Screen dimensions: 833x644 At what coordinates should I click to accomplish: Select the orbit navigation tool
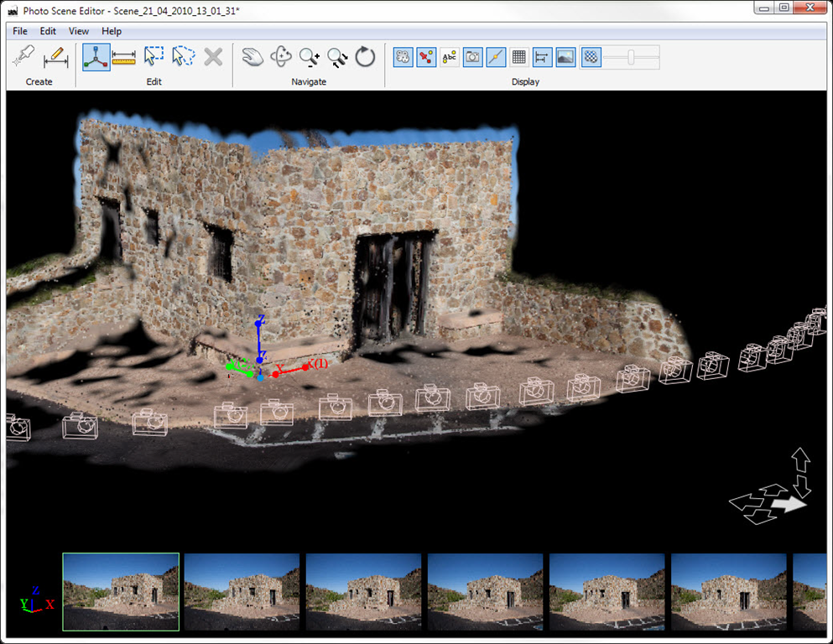click(281, 56)
